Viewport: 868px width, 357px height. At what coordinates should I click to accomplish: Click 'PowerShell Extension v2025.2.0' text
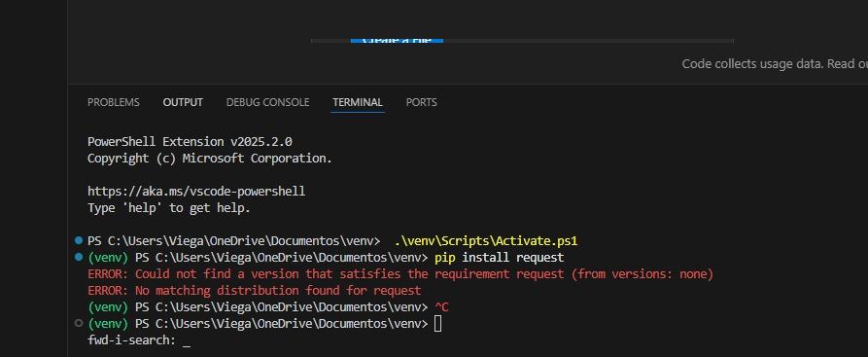[x=190, y=142]
